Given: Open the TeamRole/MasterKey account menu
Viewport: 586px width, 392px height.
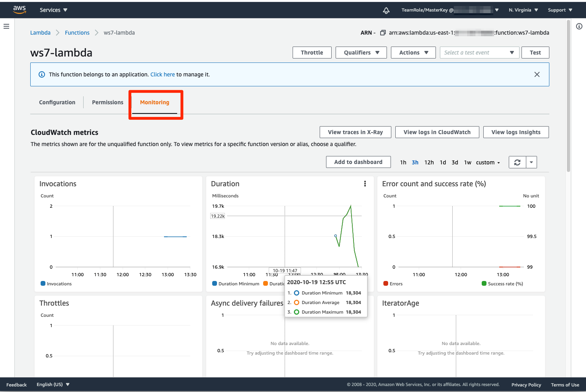Looking at the screenshot, I should coord(450,10).
